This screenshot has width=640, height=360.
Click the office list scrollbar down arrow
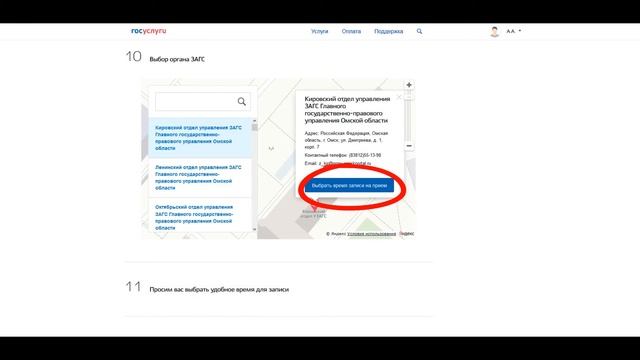[255, 229]
